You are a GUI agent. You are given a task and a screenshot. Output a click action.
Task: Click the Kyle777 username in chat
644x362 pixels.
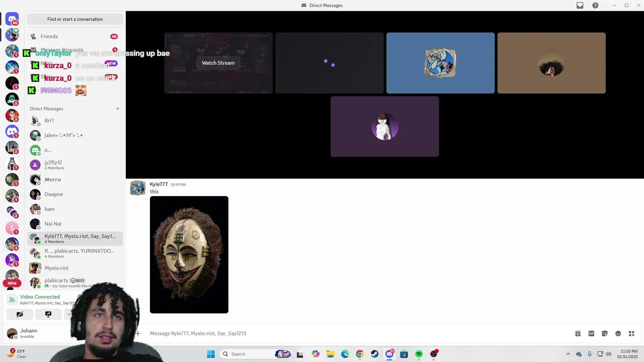(x=159, y=185)
